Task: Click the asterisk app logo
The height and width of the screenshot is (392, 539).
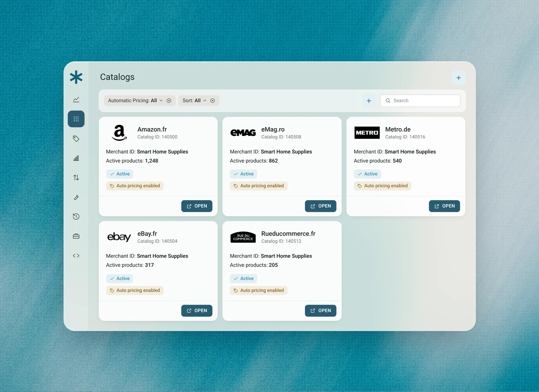Action: click(76, 77)
